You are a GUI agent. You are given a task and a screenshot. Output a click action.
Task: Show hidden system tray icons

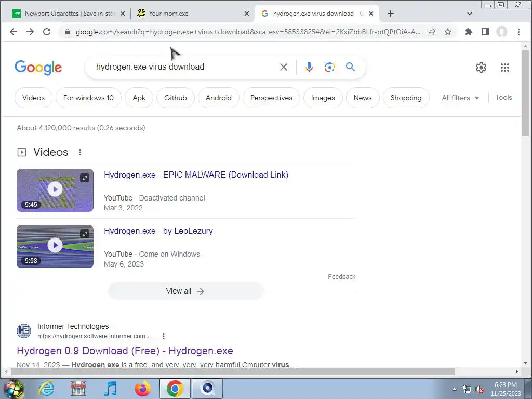(x=454, y=389)
